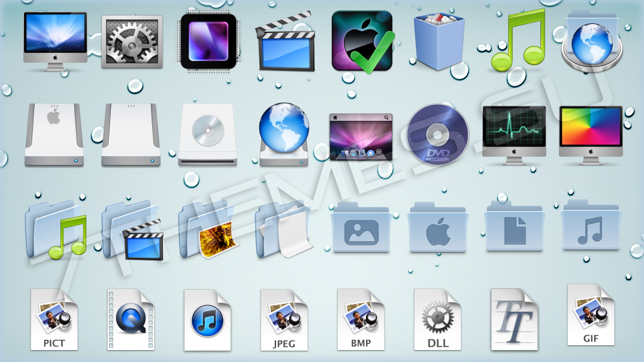Select the TrueType font file icon

(x=515, y=320)
